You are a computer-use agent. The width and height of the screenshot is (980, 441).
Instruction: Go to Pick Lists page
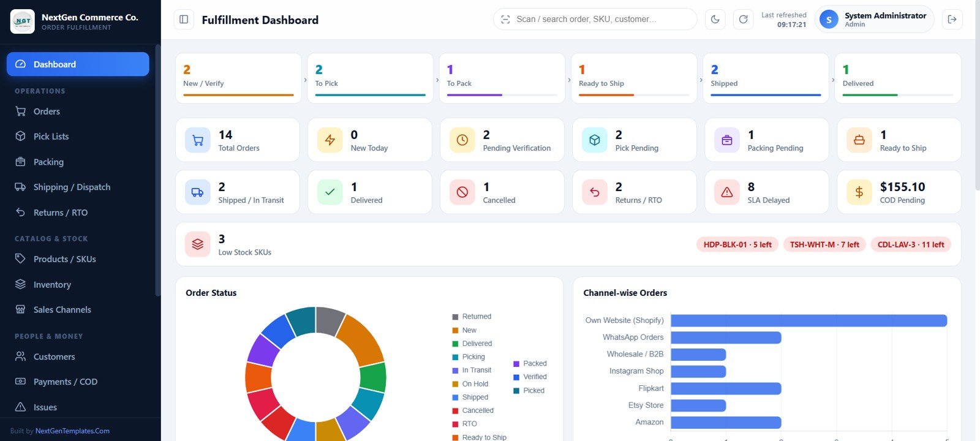click(78, 137)
